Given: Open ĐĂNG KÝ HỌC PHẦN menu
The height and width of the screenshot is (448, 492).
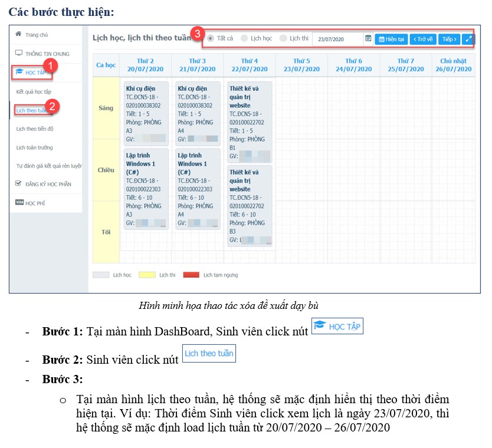Looking at the screenshot, I should tap(48, 185).
